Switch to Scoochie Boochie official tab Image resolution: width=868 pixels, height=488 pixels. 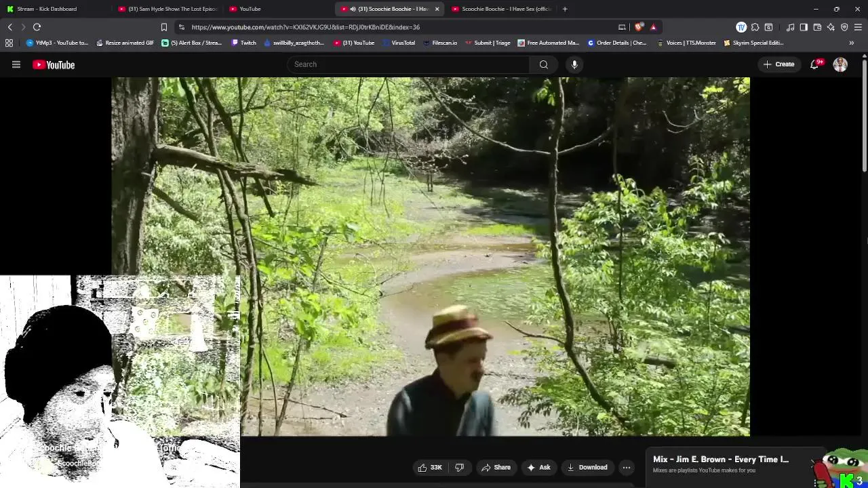(500, 9)
